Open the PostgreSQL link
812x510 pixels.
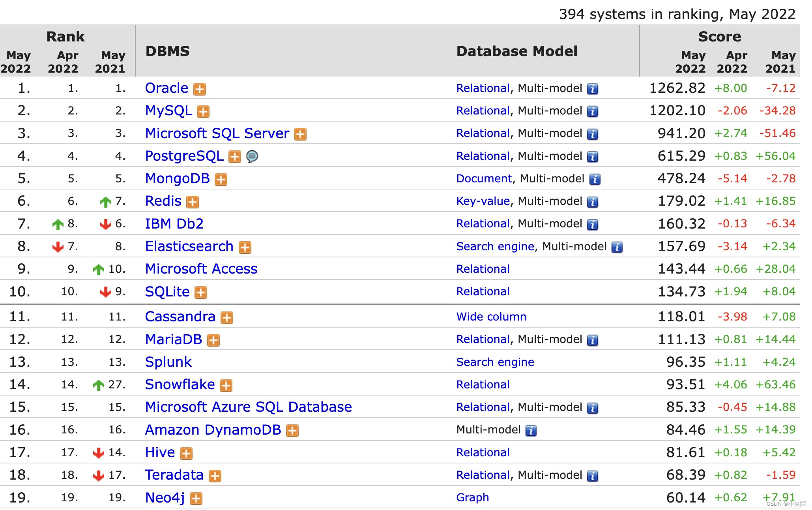coord(184,156)
